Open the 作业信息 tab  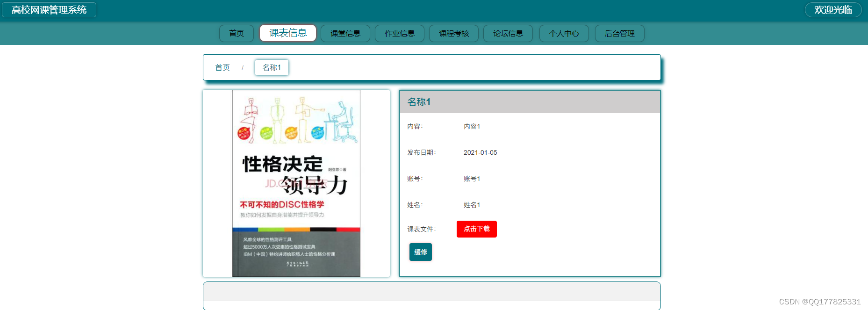coord(400,33)
